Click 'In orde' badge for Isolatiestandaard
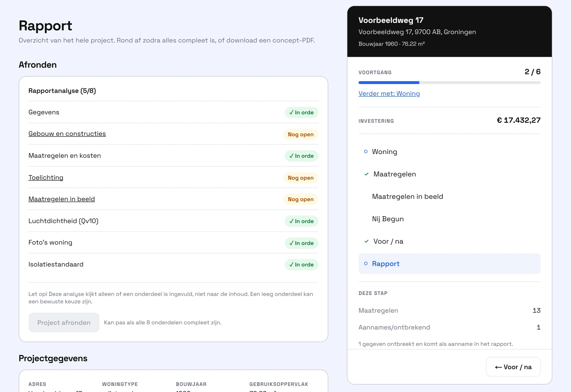Image resolution: width=571 pixels, height=392 pixels. 301,264
